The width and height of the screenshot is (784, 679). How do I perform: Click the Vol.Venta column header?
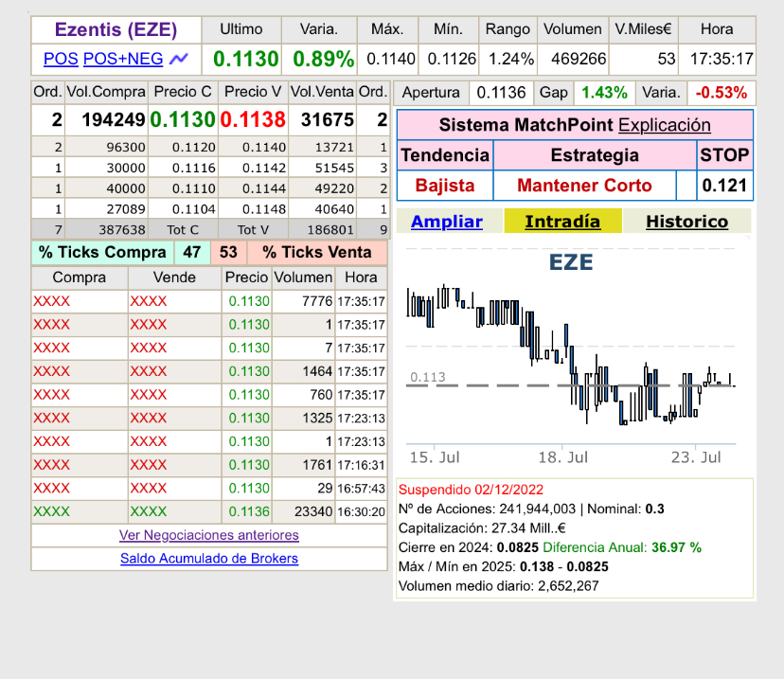click(x=323, y=92)
